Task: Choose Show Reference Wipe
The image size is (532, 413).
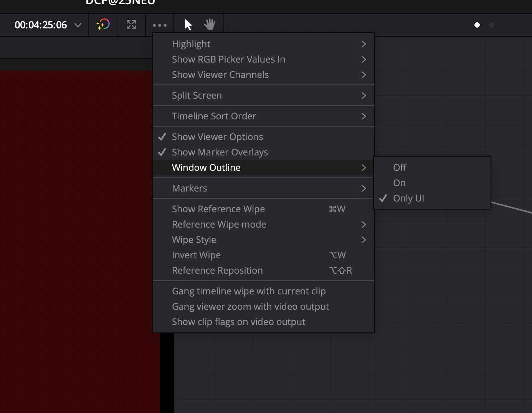Action: (x=263, y=209)
